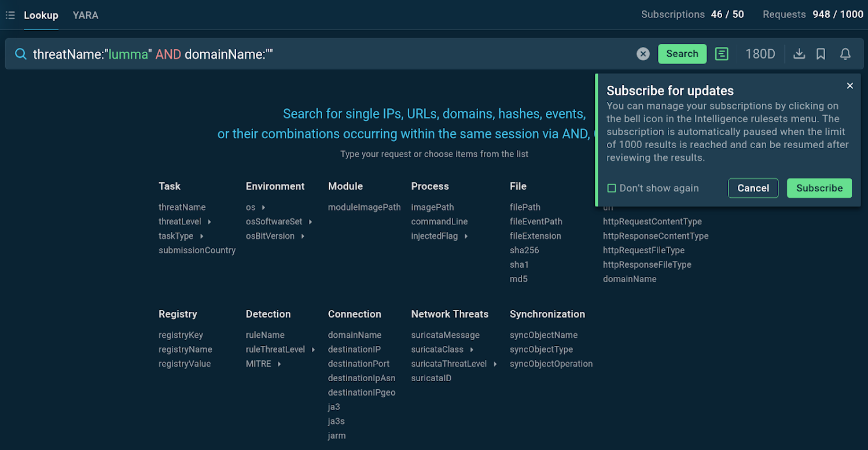Select fileExtension under File

click(x=535, y=236)
